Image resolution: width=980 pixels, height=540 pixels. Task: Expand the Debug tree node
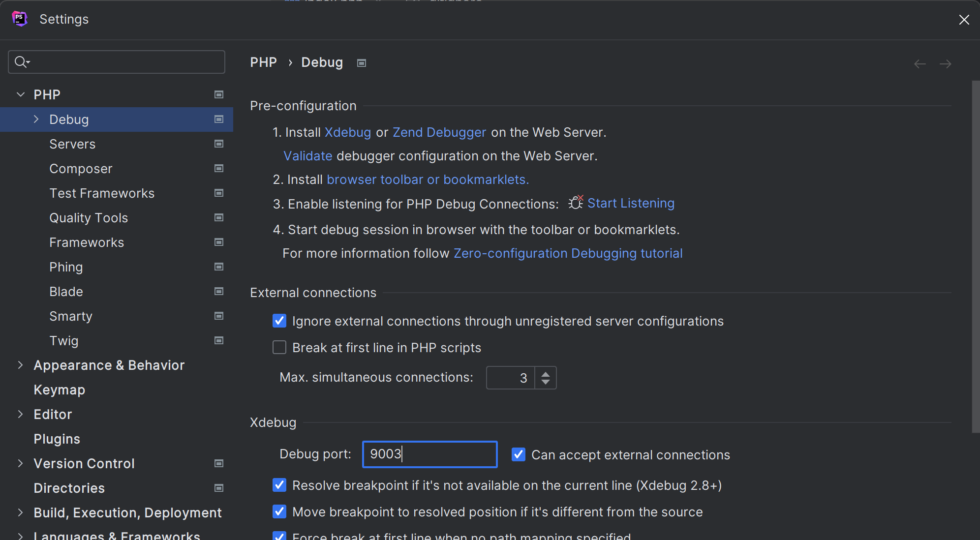point(36,119)
